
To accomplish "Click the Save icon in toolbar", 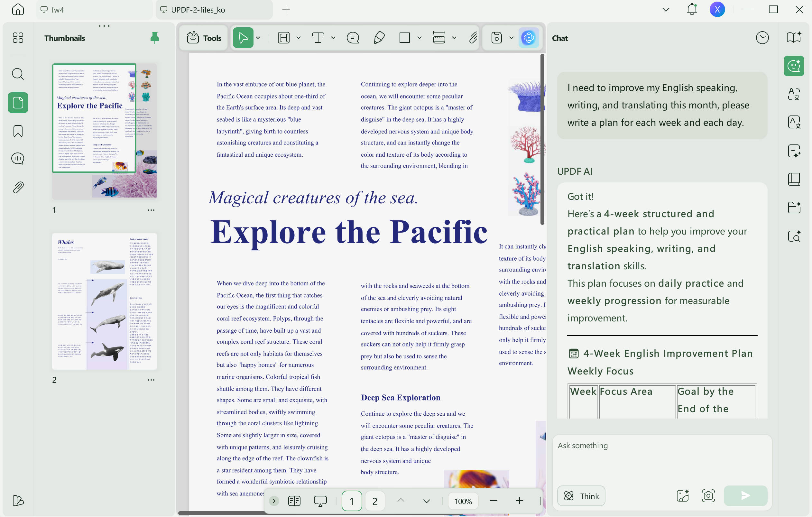I will point(497,38).
